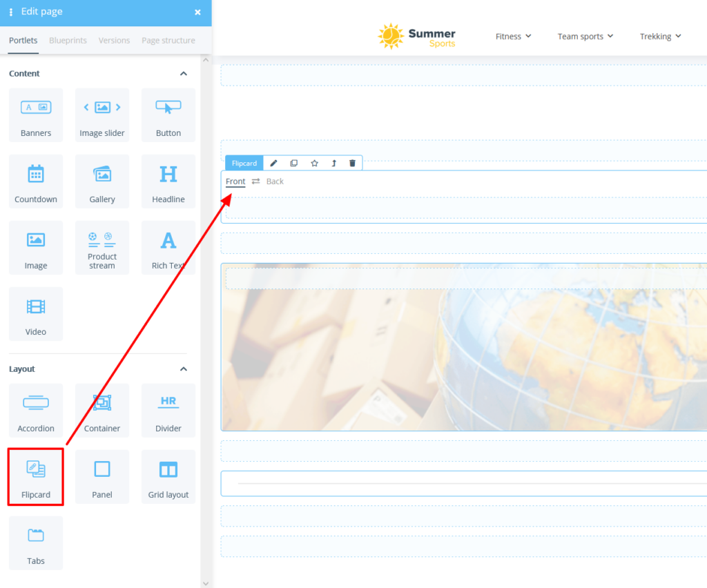Select the Countdown portlet
The height and width of the screenshot is (588, 707).
(36, 181)
